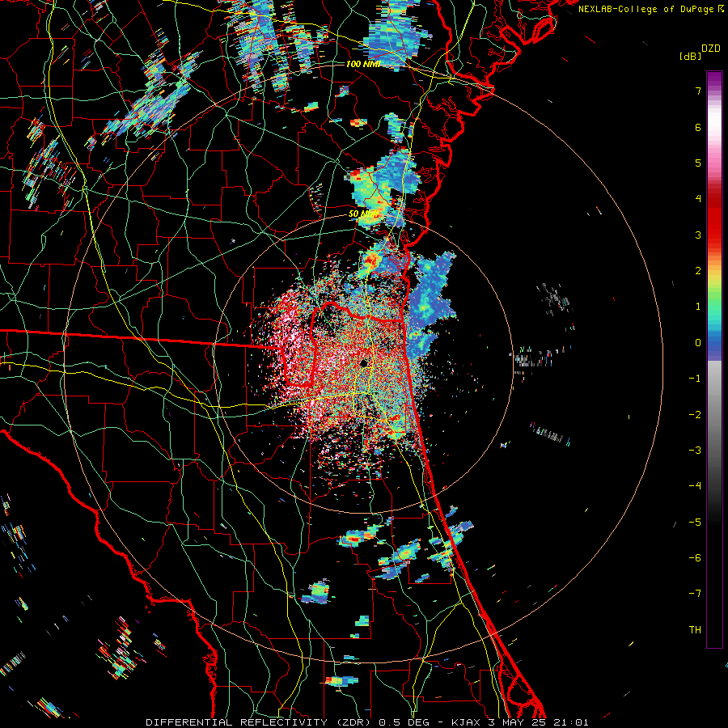Select the 1 value on color scale
728x728 pixels.
click(698, 307)
